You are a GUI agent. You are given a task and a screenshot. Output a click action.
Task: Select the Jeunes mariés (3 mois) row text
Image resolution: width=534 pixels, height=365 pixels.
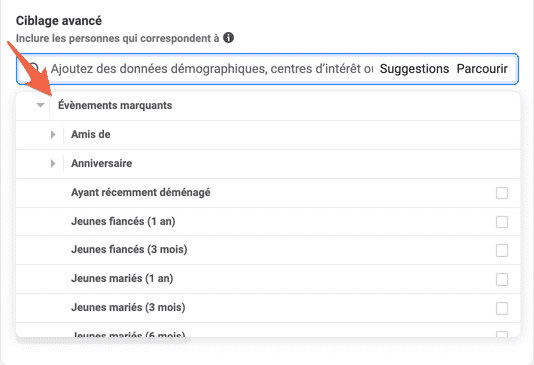coord(128,307)
